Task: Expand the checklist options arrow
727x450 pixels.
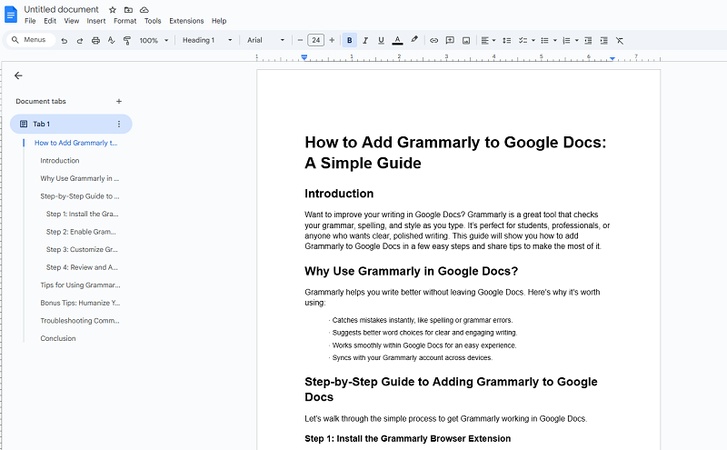Action: pos(533,41)
